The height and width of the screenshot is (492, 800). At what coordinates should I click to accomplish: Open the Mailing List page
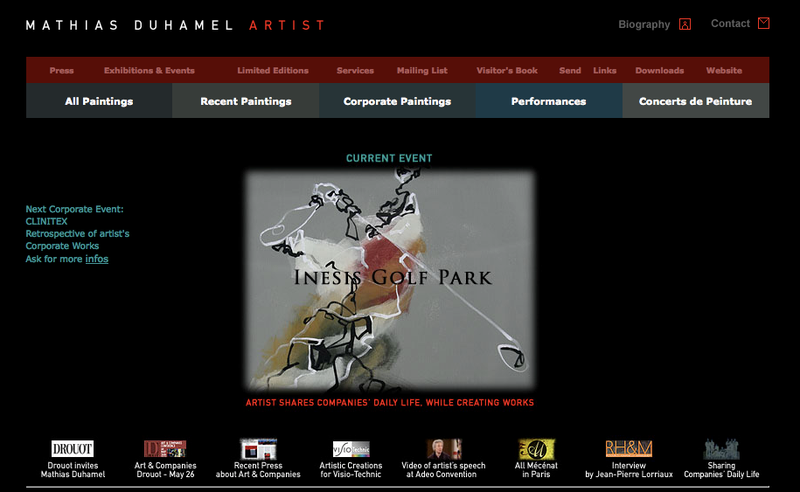[x=422, y=70]
